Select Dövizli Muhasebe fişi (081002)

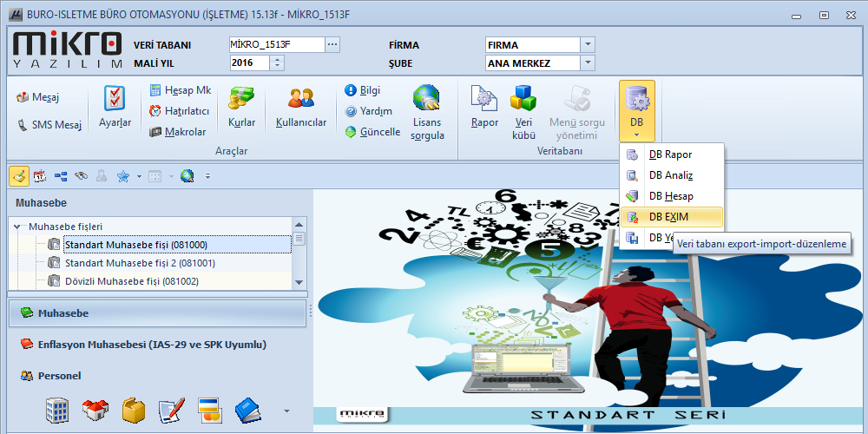pyautogui.click(x=132, y=281)
